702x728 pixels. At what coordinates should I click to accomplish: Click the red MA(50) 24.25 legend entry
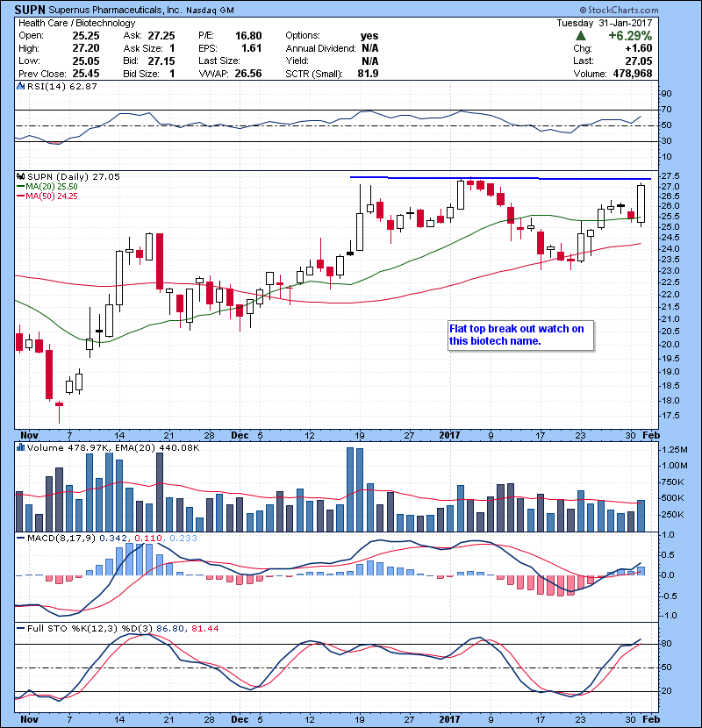[47, 196]
